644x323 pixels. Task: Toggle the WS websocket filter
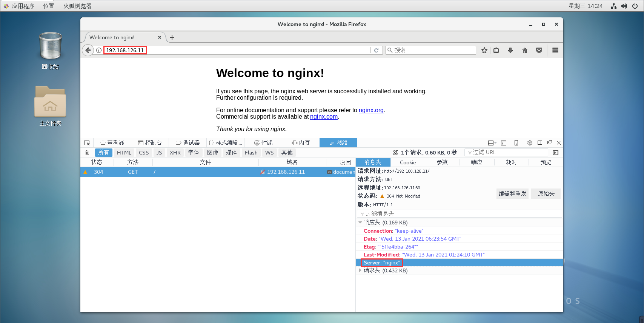[269, 153]
